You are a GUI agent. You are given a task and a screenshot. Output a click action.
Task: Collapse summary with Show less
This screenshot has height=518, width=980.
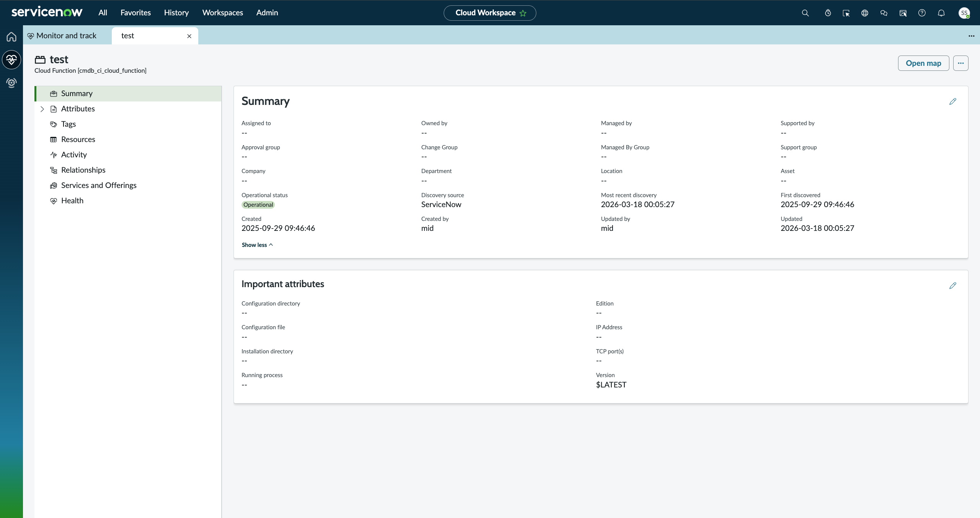(x=257, y=245)
